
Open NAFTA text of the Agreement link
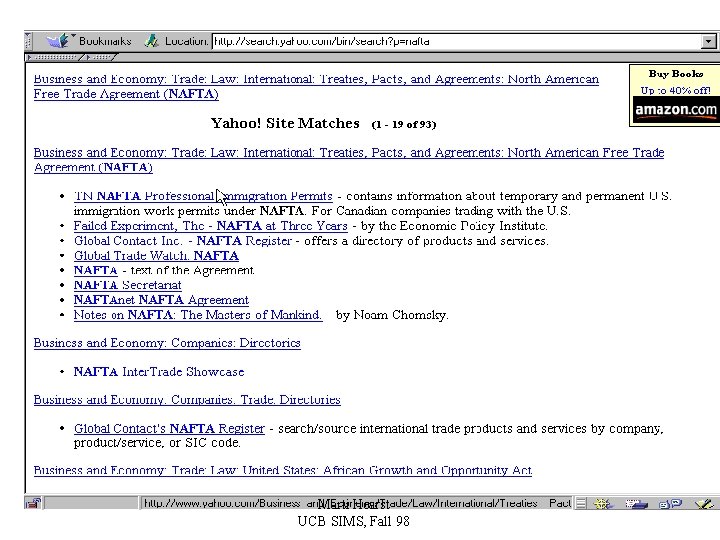click(x=96, y=270)
